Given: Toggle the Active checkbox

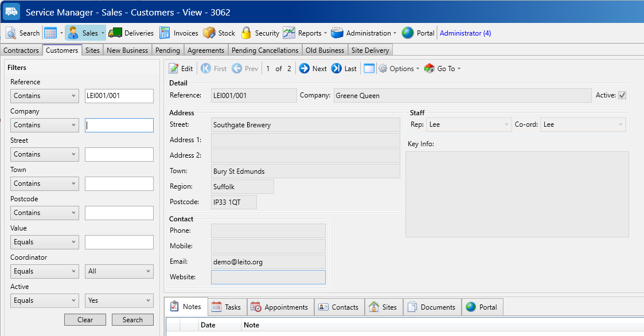Looking at the screenshot, I should click(622, 96).
